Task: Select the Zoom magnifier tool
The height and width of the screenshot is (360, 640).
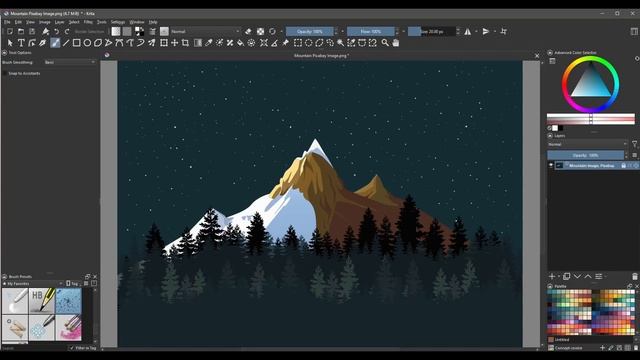Action: (385, 43)
